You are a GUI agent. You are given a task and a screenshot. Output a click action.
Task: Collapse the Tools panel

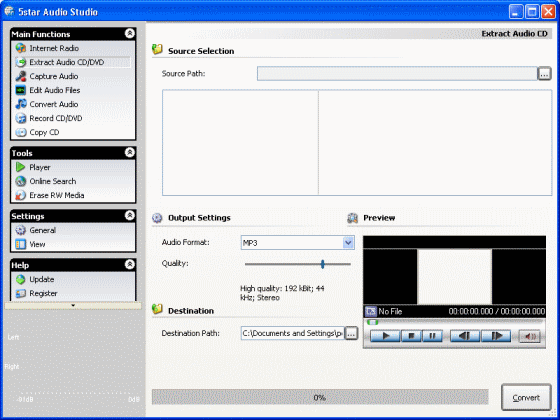tap(130, 152)
